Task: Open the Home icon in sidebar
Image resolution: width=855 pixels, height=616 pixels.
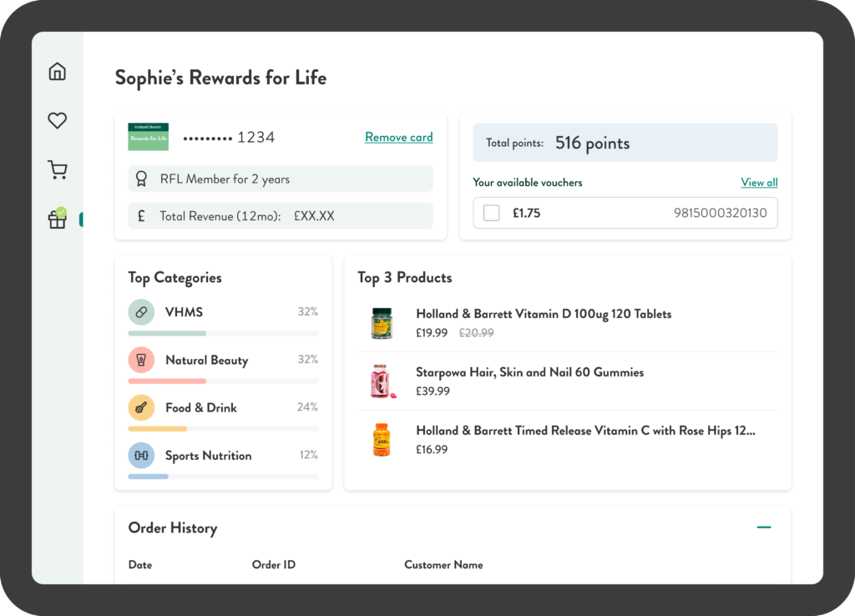Action: (x=58, y=72)
